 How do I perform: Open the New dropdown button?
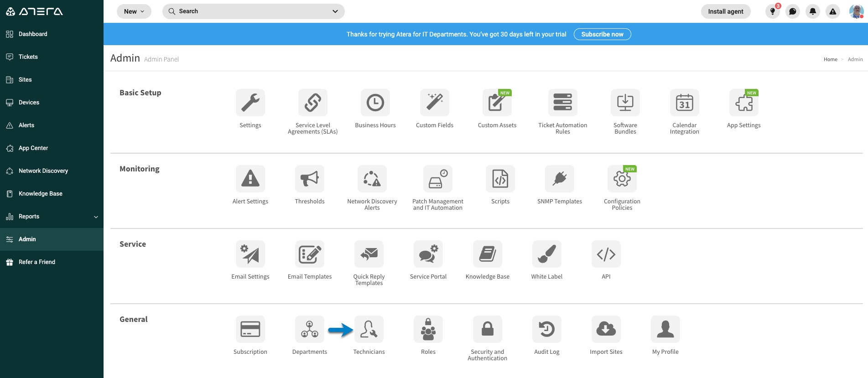click(134, 11)
